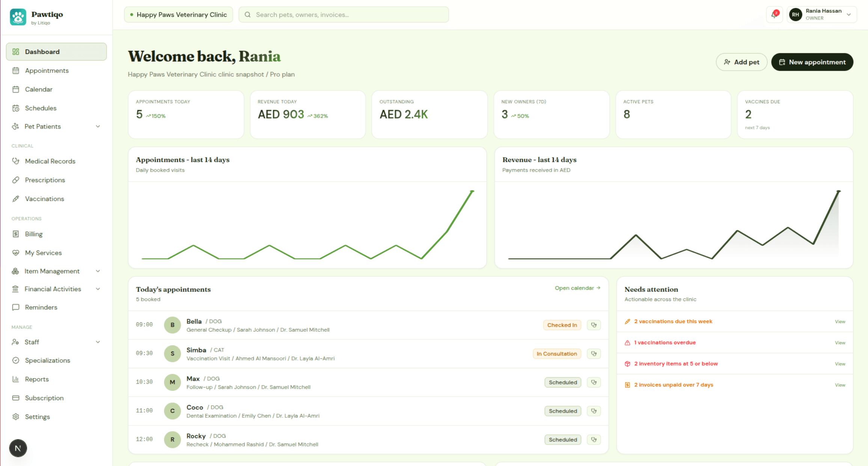Screen dimensions: 868x466
Task: Click stethoscope icon on Max's appointment row
Action: point(594,382)
